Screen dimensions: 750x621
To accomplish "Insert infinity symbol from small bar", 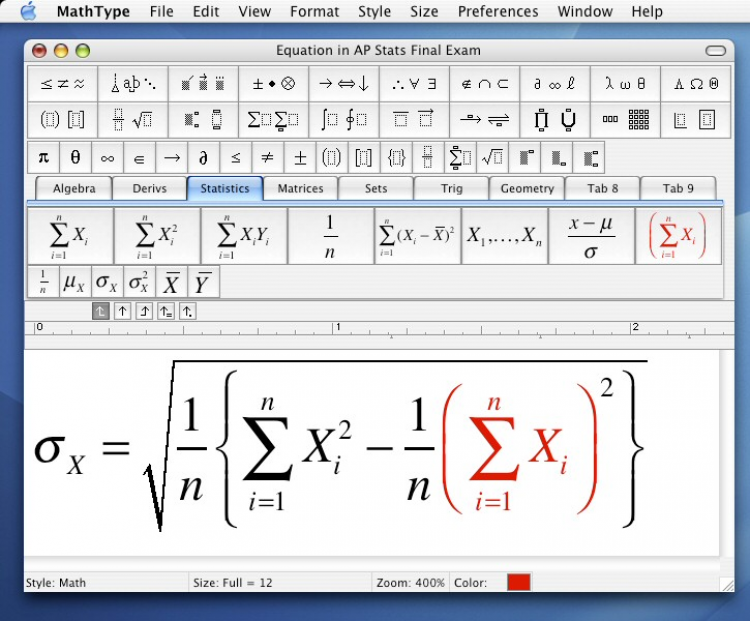I will coord(108,157).
